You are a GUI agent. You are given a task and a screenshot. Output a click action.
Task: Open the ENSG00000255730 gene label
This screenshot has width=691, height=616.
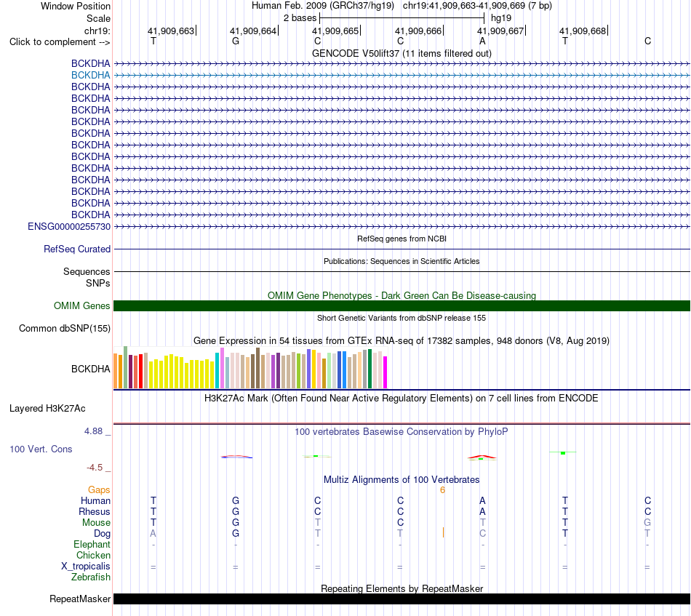pyautogui.click(x=69, y=226)
